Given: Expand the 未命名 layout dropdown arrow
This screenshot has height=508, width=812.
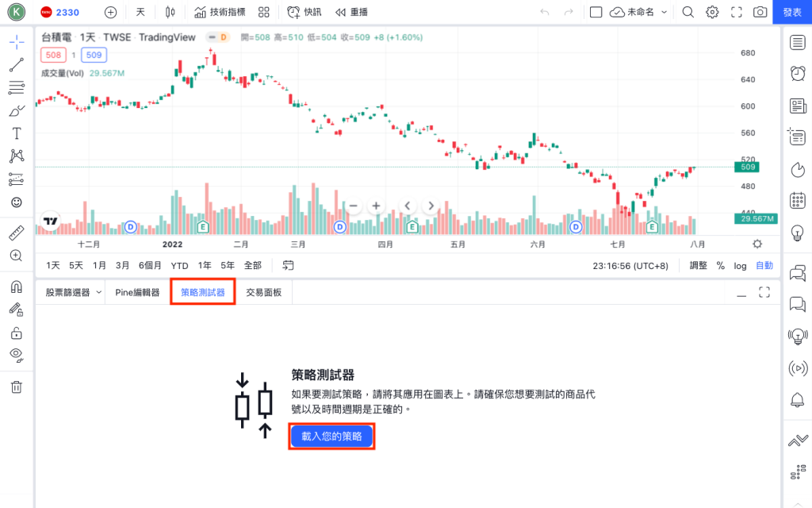Looking at the screenshot, I should tap(664, 12).
